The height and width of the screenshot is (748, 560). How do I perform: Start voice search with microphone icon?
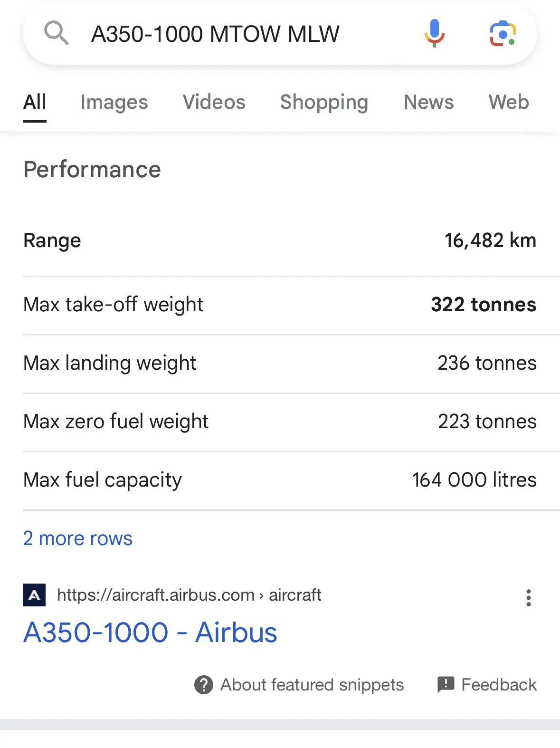pos(434,33)
